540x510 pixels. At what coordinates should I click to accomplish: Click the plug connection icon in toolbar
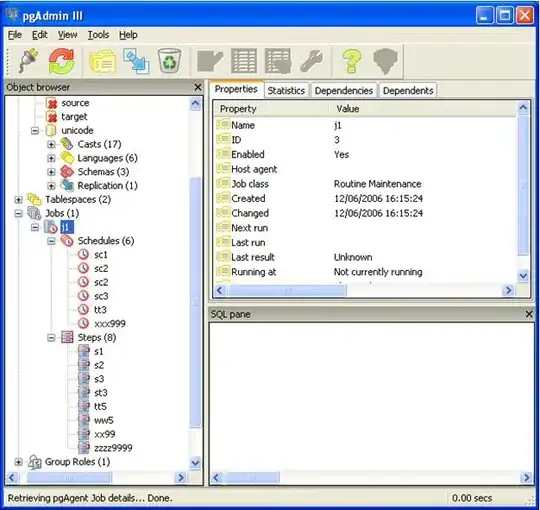point(28,61)
